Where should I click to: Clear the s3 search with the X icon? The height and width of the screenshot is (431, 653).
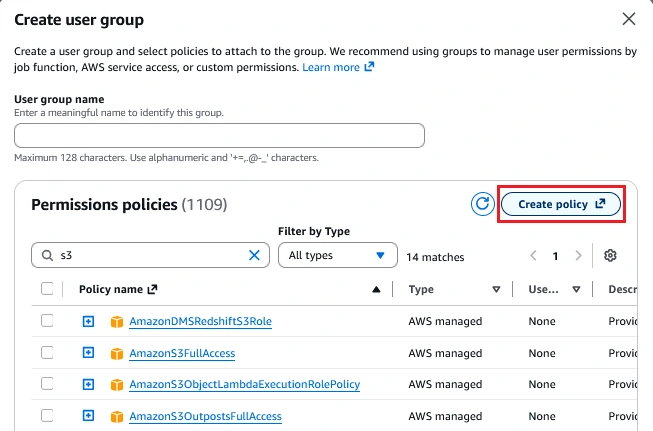254,255
